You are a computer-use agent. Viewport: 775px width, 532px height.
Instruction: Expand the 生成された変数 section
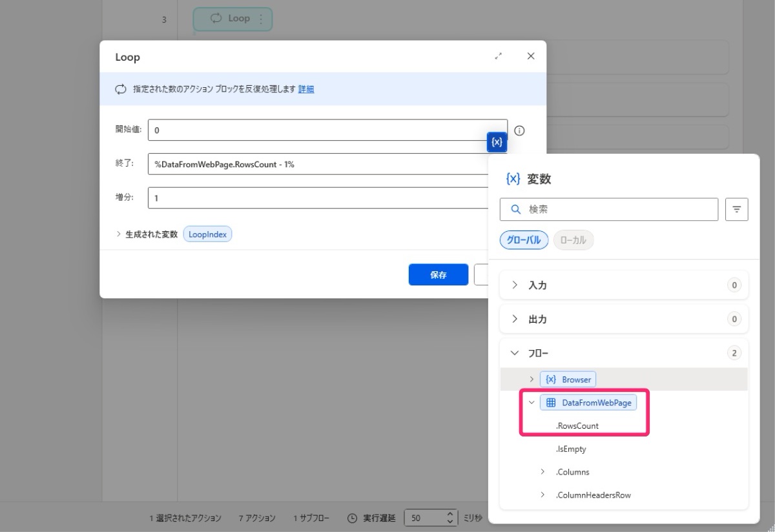pyautogui.click(x=119, y=234)
